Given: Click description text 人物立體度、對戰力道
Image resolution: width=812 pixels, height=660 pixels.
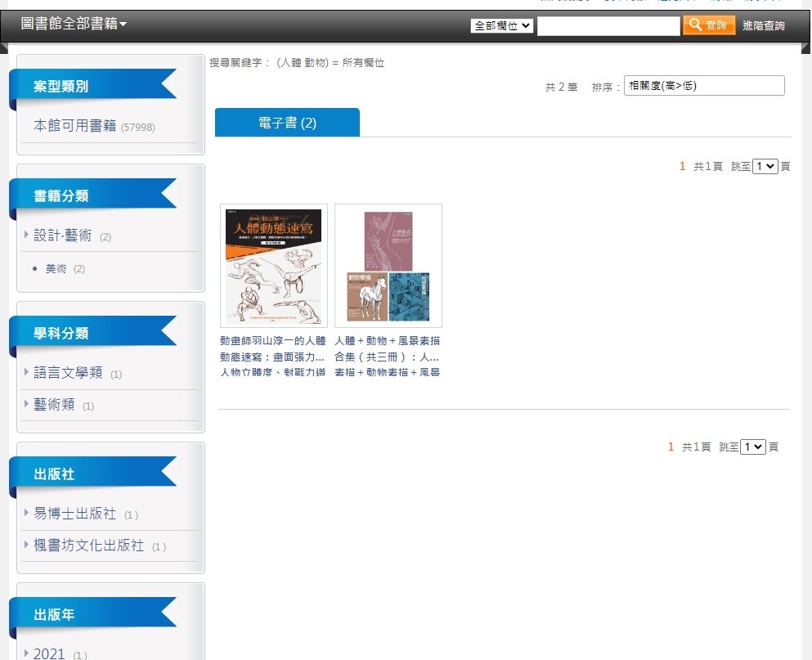Looking at the screenshot, I should pos(273,372).
